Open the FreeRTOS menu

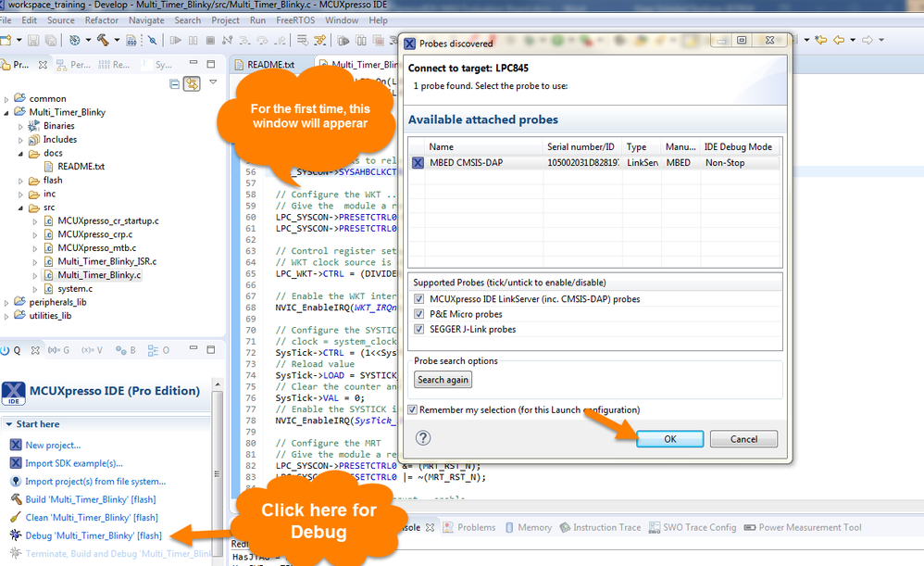click(295, 20)
